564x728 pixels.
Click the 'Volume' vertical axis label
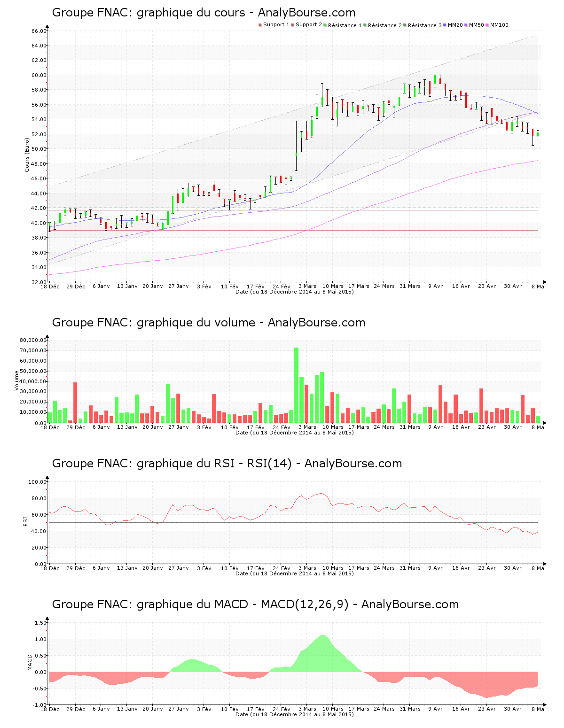[x=17, y=380]
